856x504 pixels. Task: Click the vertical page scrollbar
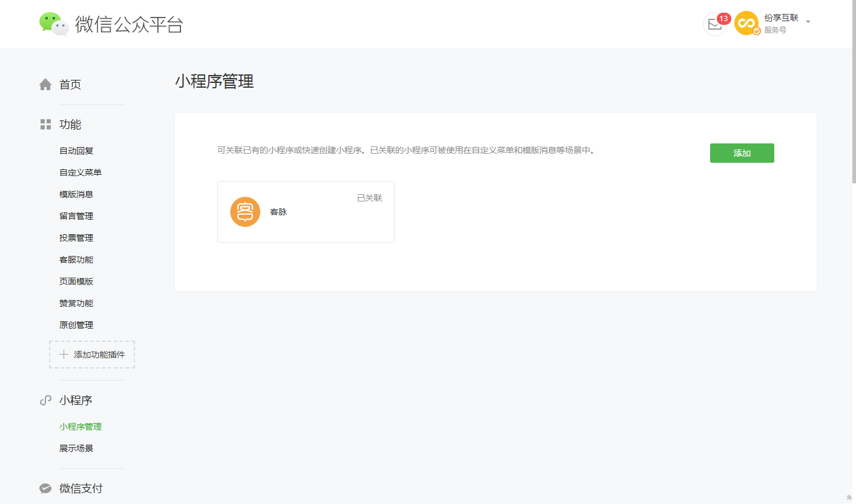(853, 91)
